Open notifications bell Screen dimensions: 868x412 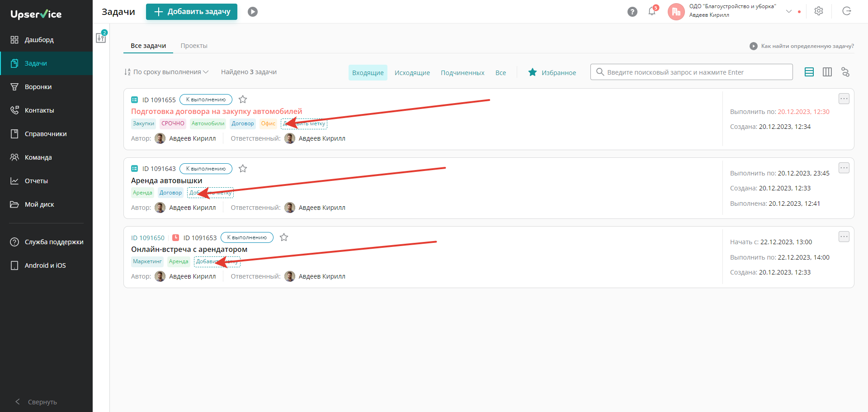click(x=652, y=11)
